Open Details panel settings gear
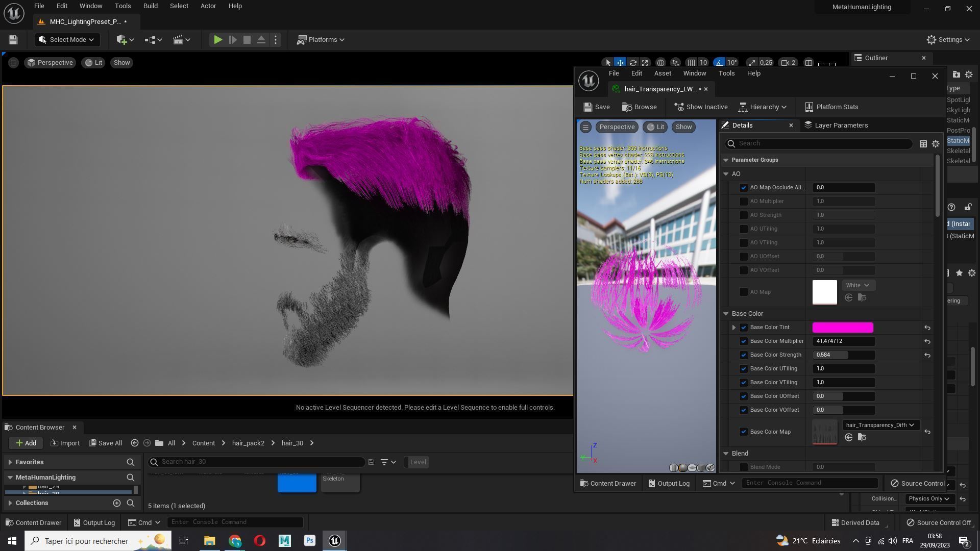This screenshot has width=980, height=551. coord(936,144)
